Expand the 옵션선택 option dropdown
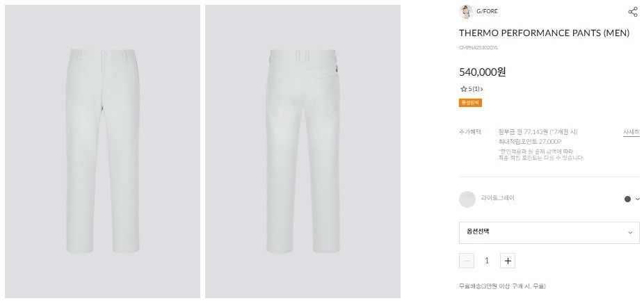The height and width of the screenshot is (303, 644). (549, 232)
